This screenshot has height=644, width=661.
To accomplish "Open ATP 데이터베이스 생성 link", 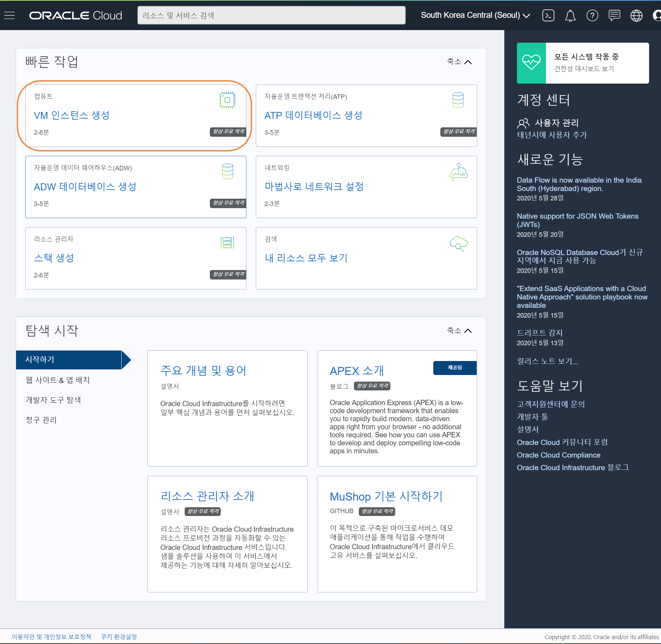I will 313,115.
